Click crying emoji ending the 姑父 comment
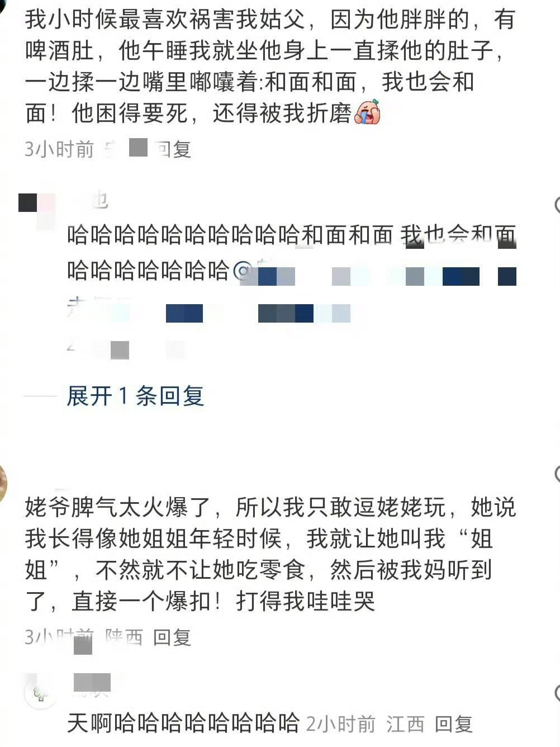This screenshot has width=560, height=747. [368, 112]
